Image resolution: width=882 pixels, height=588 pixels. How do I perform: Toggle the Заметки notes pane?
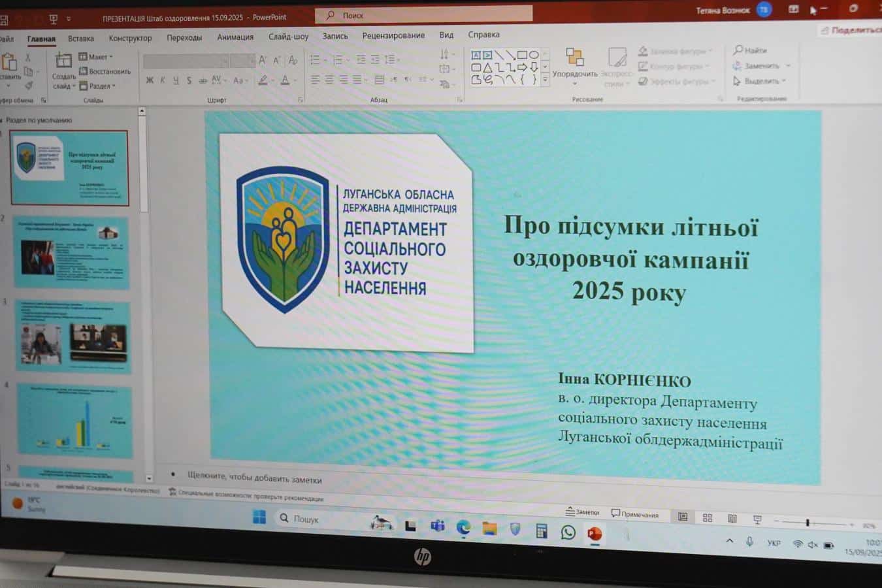(582, 512)
